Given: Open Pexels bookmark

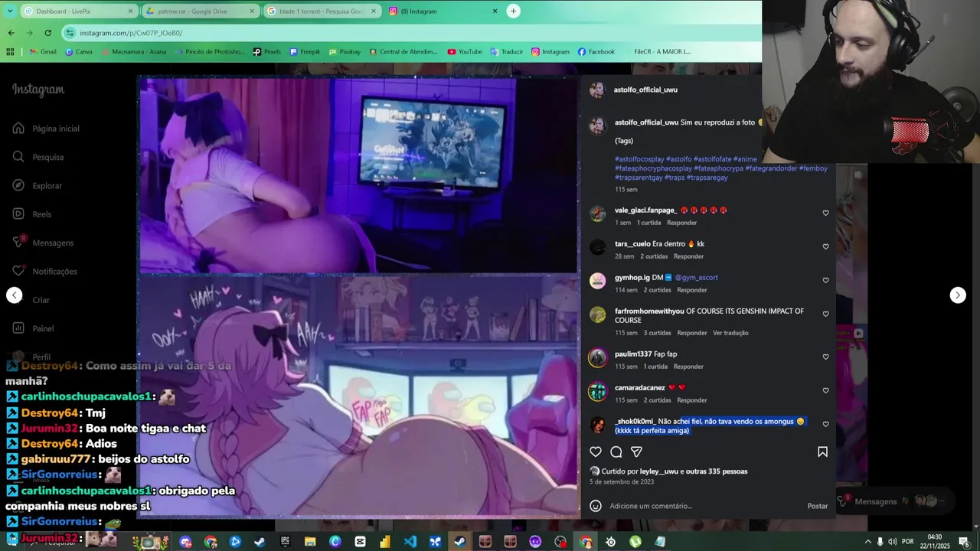Looking at the screenshot, I should pos(266,52).
